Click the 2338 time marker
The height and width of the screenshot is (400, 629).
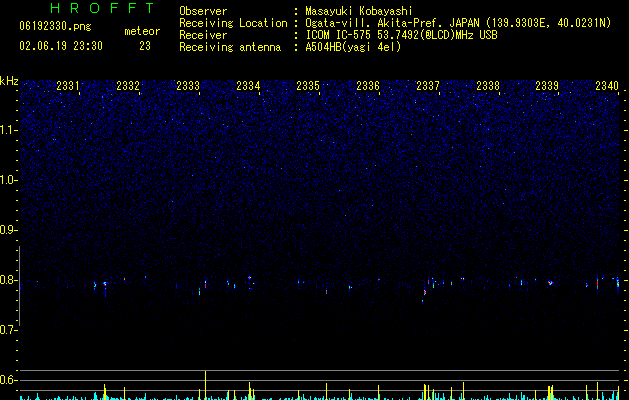click(488, 86)
